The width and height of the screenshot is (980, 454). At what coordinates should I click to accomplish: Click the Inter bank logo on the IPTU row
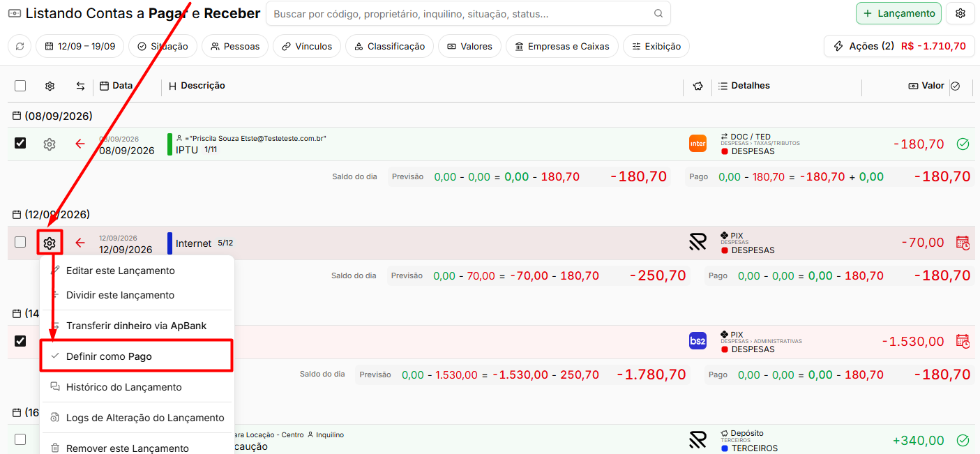pos(698,144)
